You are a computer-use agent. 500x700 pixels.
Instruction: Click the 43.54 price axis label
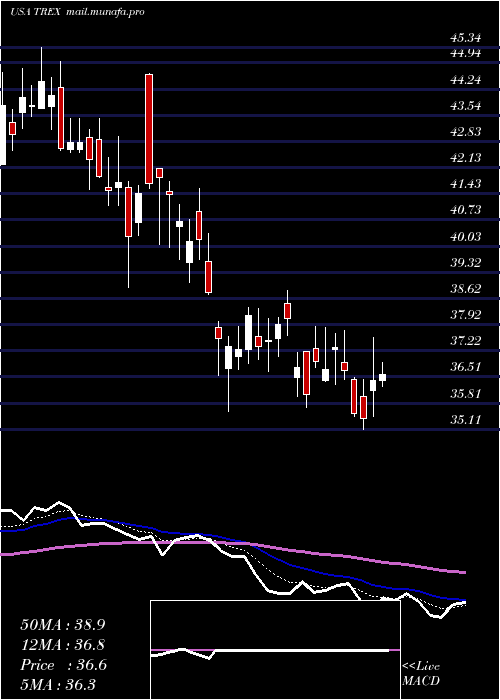point(466,106)
